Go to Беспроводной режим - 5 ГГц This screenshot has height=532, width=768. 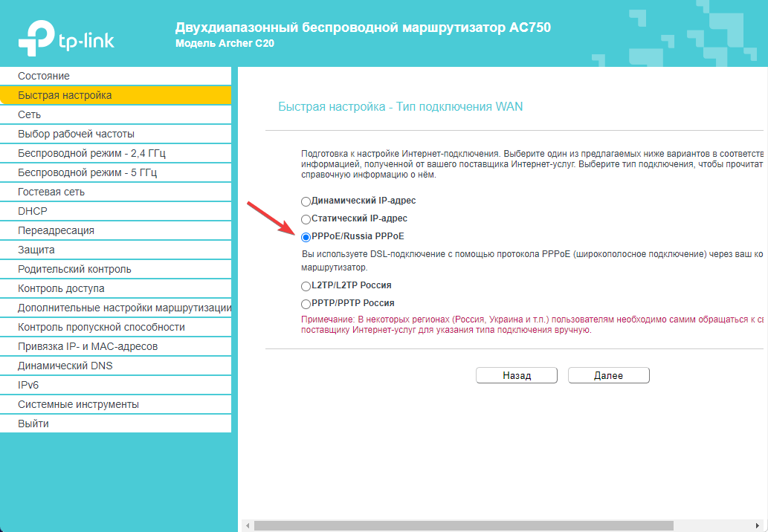(x=87, y=172)
